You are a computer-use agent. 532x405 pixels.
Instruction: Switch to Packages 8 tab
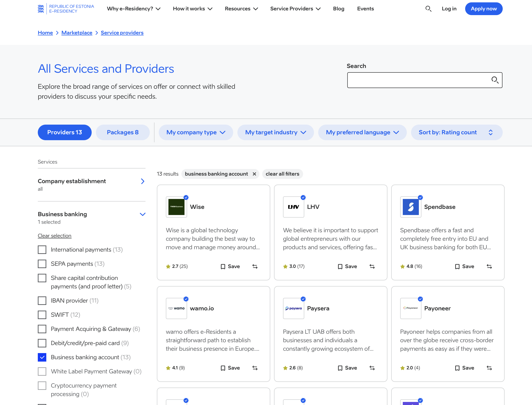tap(123, 132)
